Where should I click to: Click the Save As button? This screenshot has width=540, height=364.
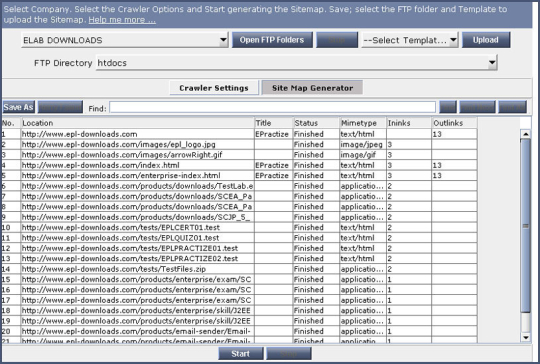(18, 107)
